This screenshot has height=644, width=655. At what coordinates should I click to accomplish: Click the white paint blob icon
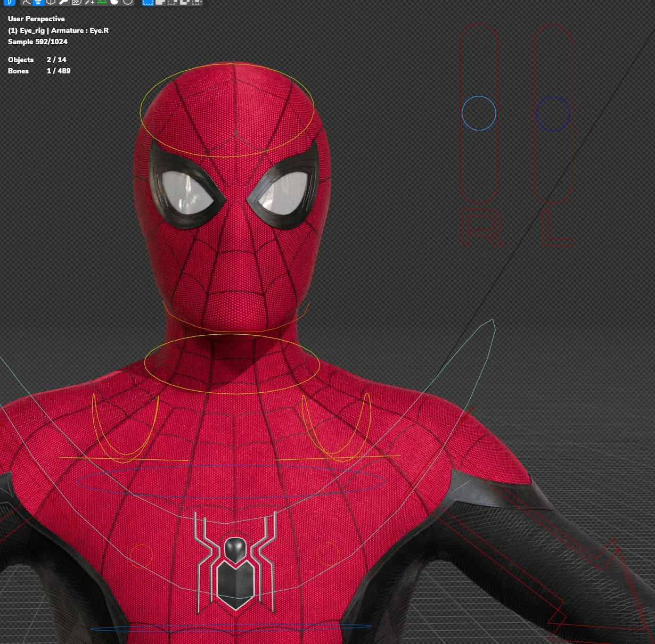(116, 3)
